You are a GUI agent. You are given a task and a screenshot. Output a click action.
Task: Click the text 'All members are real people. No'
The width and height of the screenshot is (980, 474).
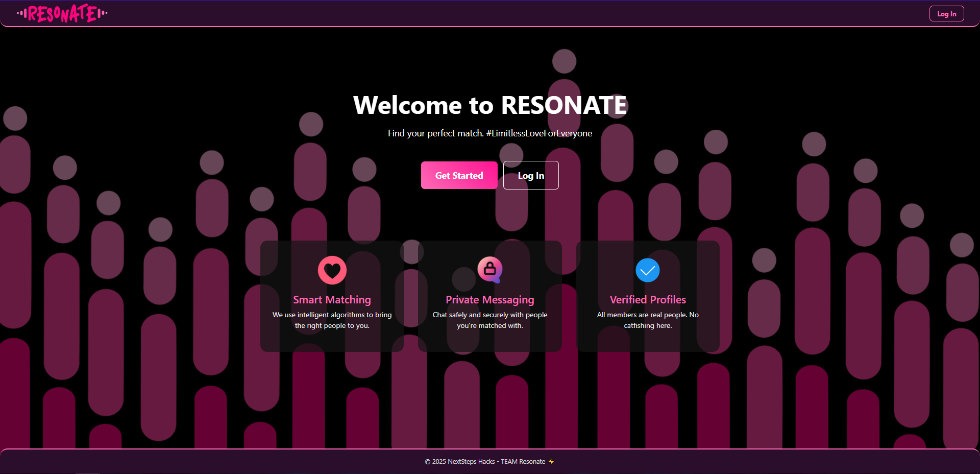[648, 315]
